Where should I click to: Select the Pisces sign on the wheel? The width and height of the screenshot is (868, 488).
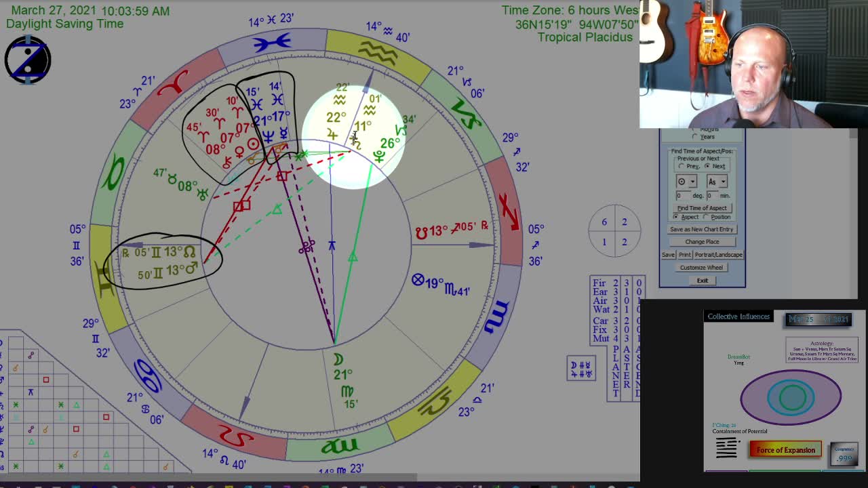(x=272, y=44)
